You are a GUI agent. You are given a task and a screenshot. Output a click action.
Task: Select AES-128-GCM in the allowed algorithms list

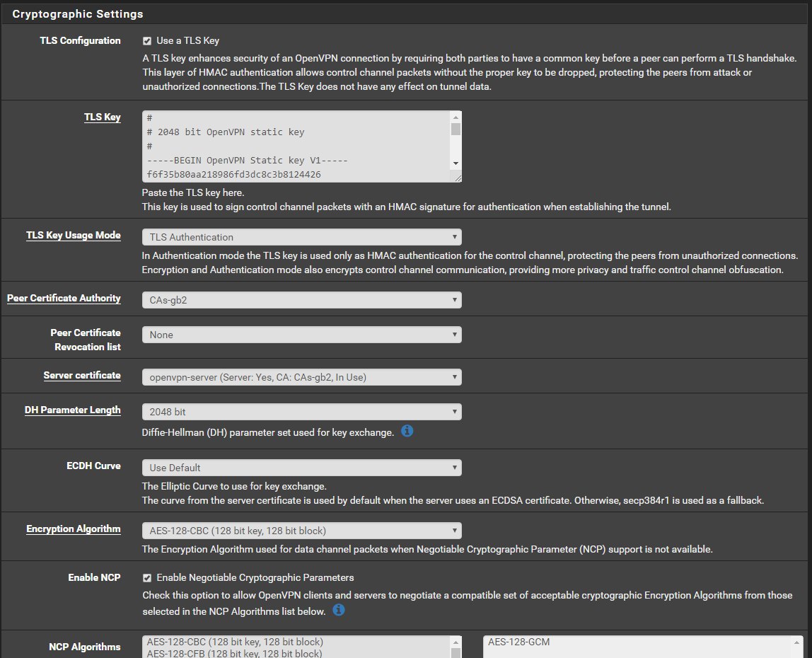519,642
